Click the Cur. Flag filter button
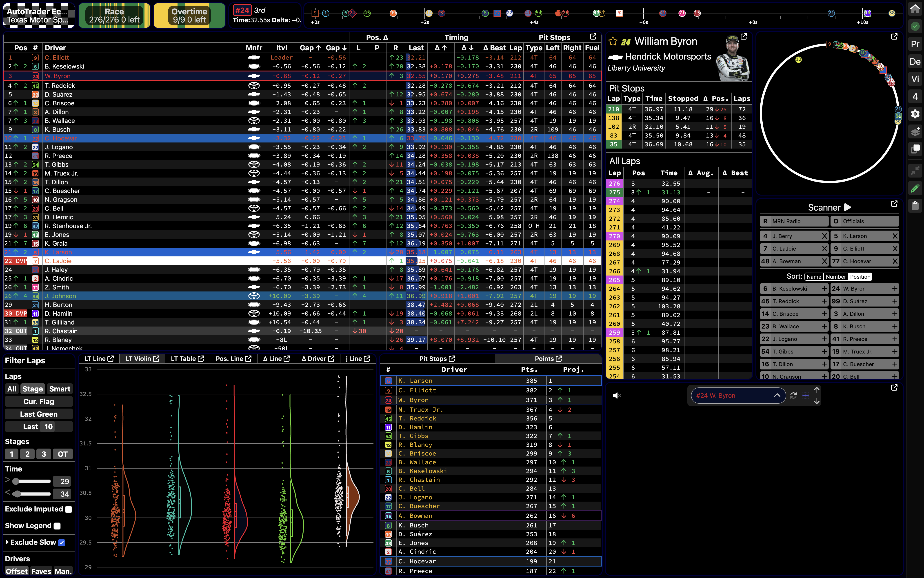 39,402
